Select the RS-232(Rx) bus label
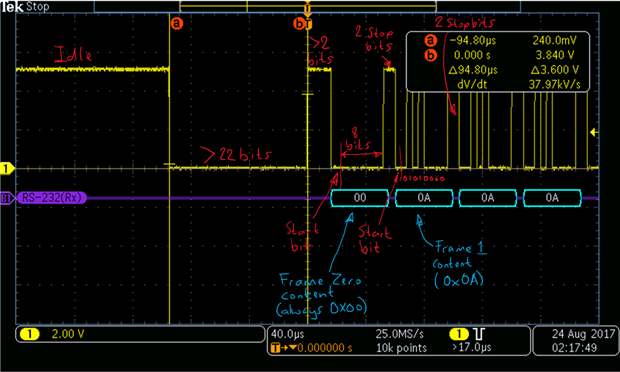Screen dimensions: 620x372 [51, 198]
